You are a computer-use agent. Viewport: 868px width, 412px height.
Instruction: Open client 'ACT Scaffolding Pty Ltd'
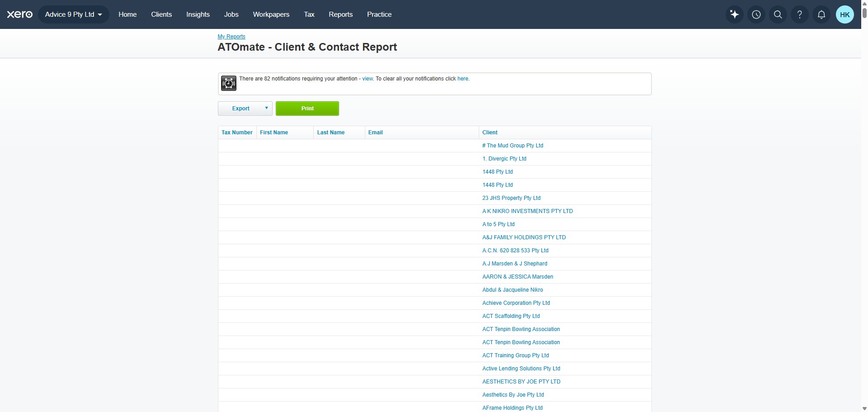tap(511, 316)
